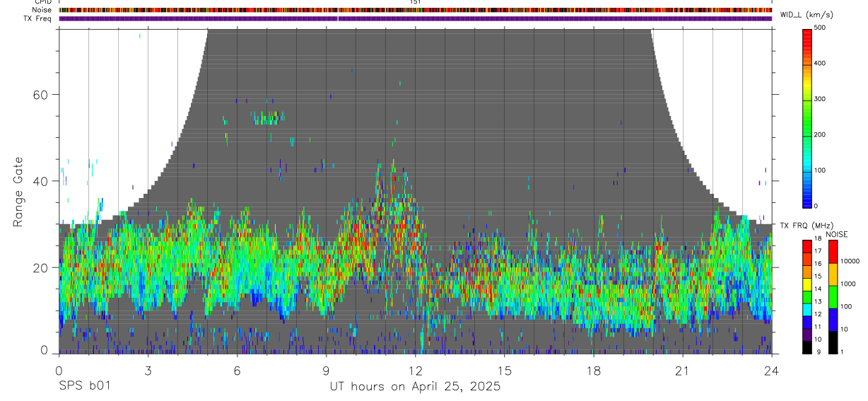
Task: Click the 16 label on TX FRQ legend
Action: tap(819, 264)
